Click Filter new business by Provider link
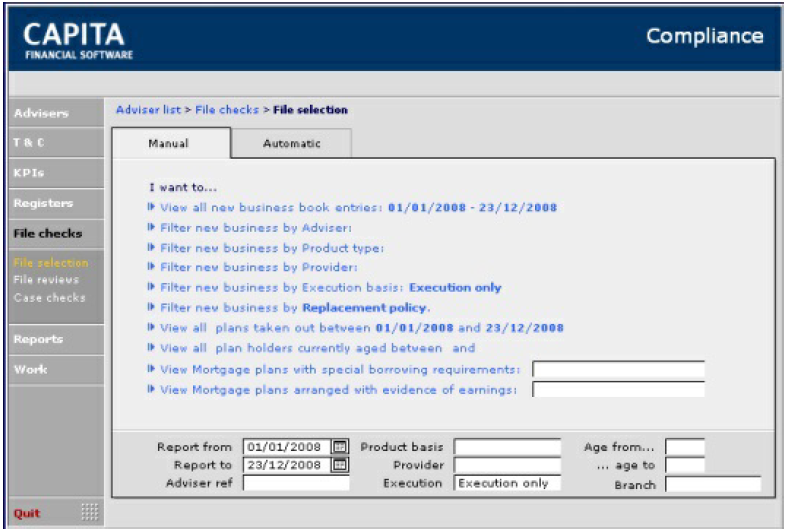787x532 pixels. pyautogui.click(x=259, y=268)
